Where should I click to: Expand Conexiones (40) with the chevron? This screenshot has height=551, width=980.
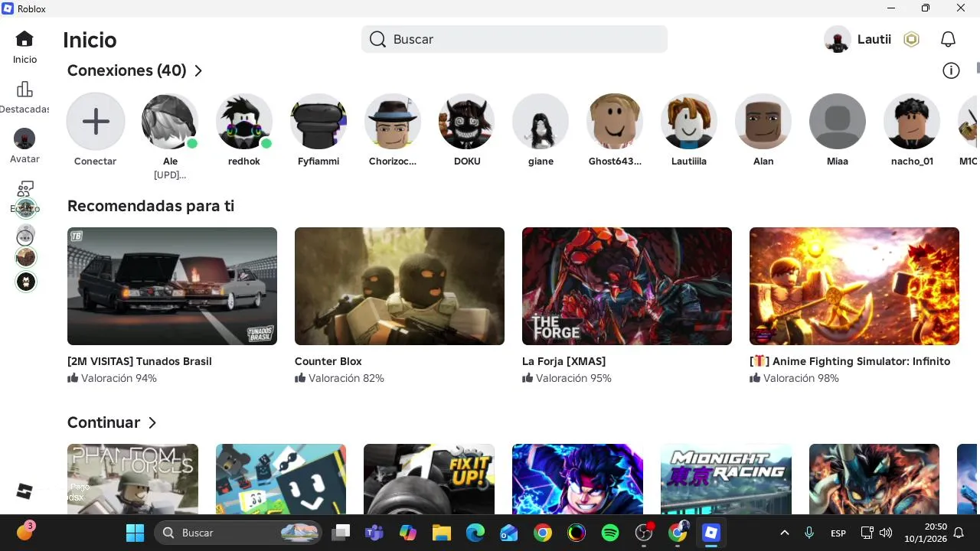[x=198, y=70]
